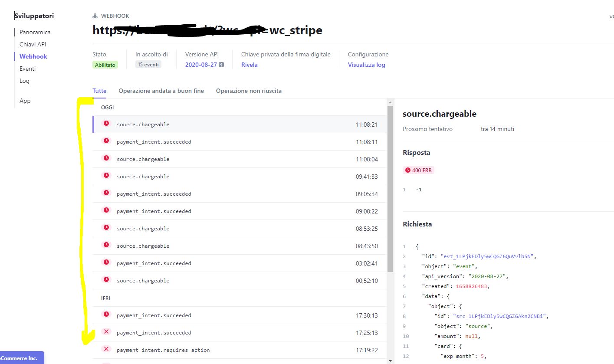Click the scrollbar up arrow of the event list
Image resolution: width=614 pixels, height=364 pixels.
pyautogui.click(x=390, y=102)
